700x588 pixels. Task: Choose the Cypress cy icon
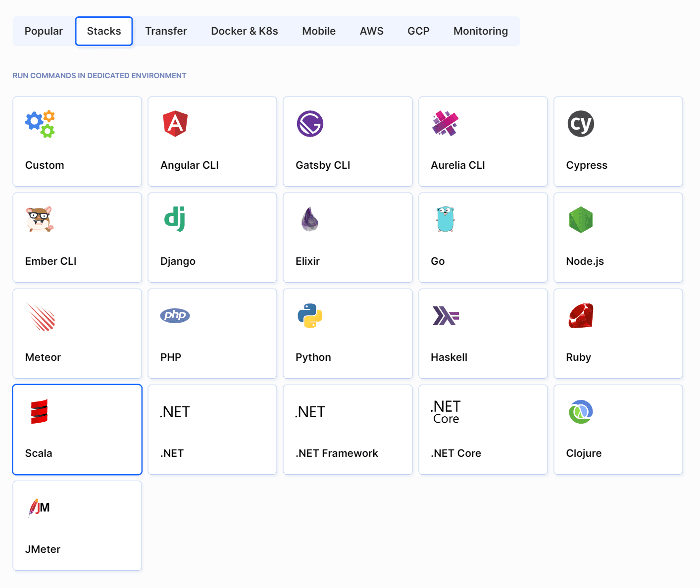tap(580, 124)
